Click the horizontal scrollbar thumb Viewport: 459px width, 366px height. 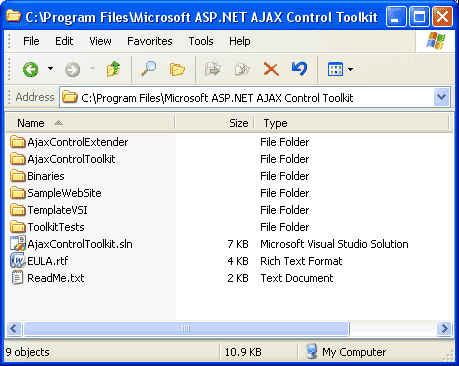tap(186, 329)
